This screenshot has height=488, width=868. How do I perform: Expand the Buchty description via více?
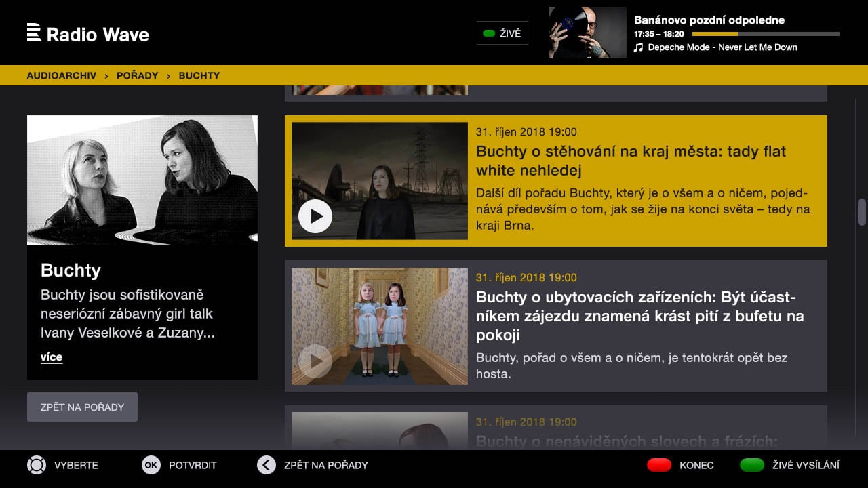[52, 357]
